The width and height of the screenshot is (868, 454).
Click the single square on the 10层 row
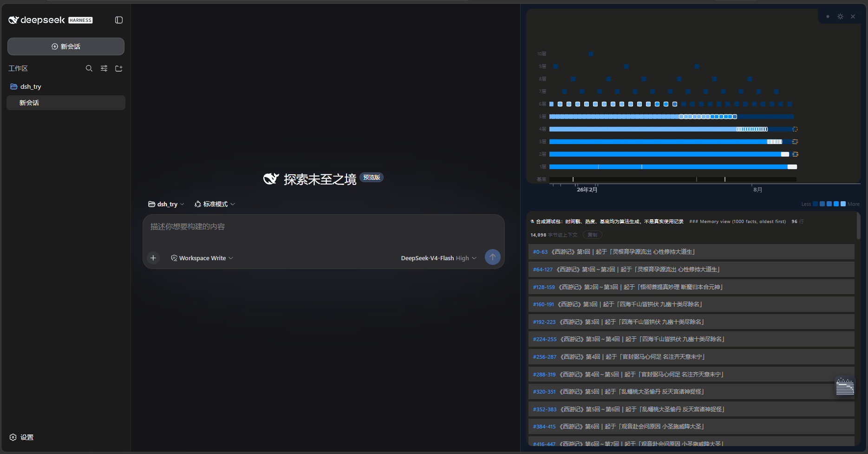coord(591,54)
